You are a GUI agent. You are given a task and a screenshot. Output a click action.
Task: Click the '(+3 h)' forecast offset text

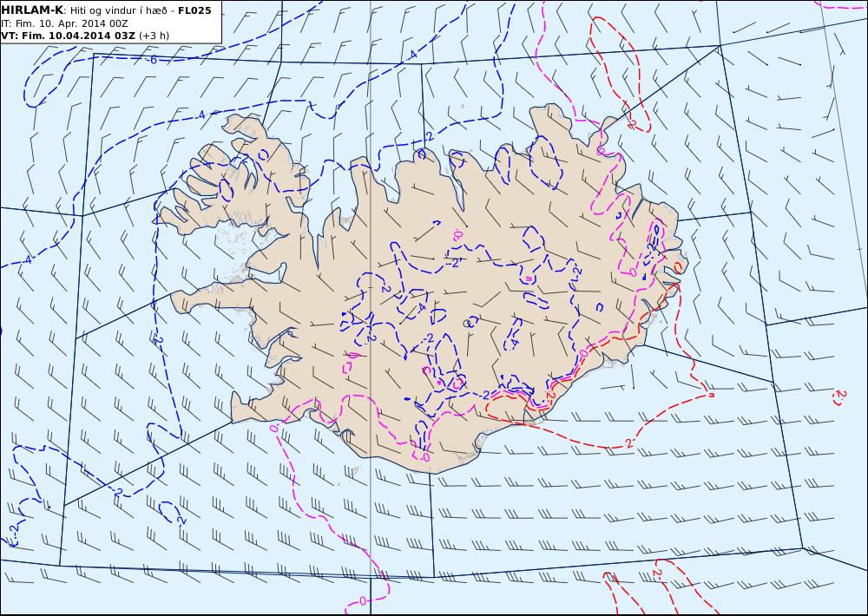click(x=155, y=36)
